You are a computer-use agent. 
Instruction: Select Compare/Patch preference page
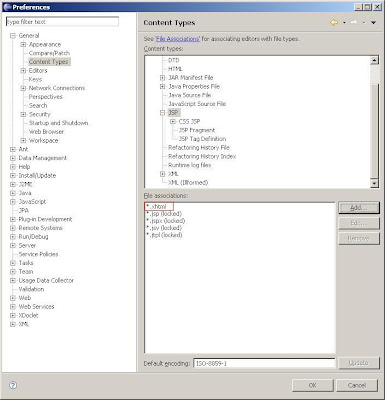pos(49,53)
